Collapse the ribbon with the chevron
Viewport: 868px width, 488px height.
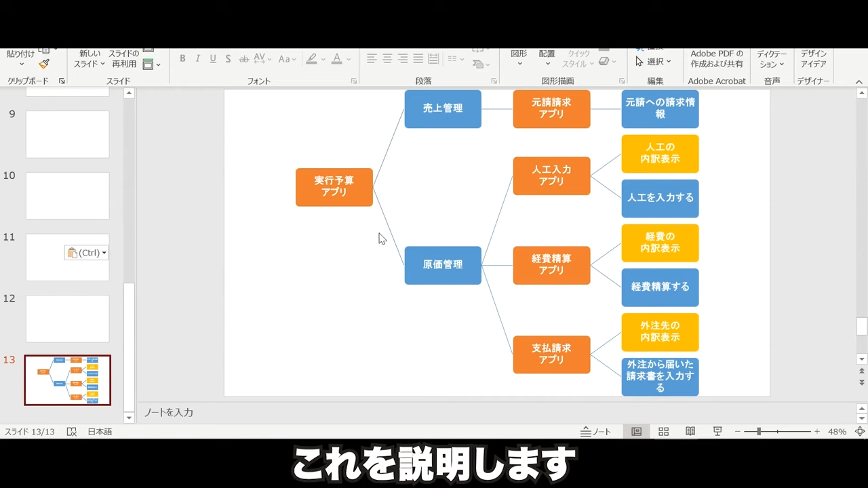click(859, 81)
